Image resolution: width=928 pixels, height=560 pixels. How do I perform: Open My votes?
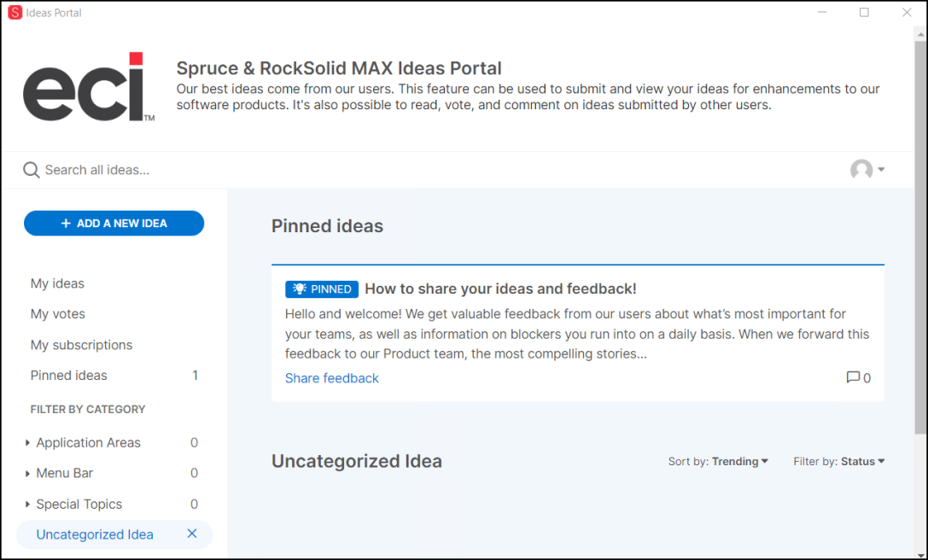[x=58, y=314]
